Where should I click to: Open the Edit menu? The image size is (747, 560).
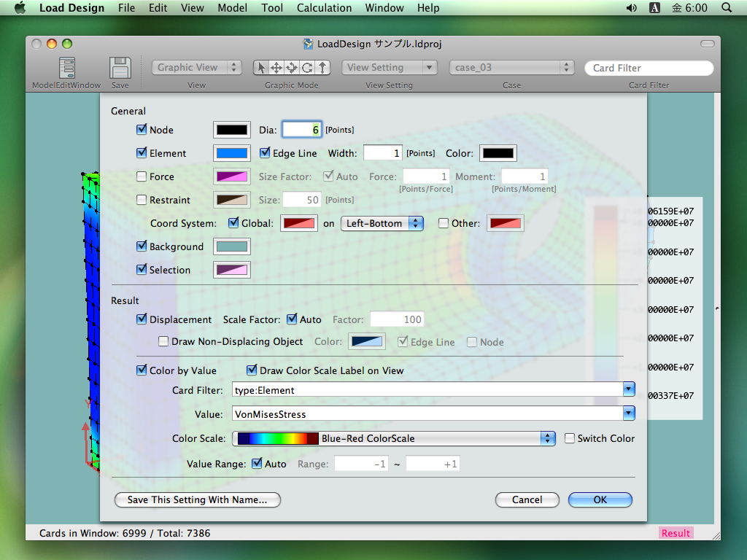(158, 7)
